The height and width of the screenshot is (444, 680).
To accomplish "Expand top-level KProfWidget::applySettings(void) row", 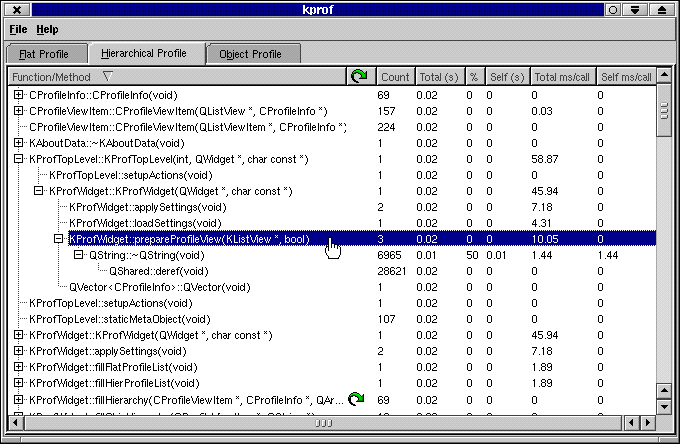I will (18, 351).
